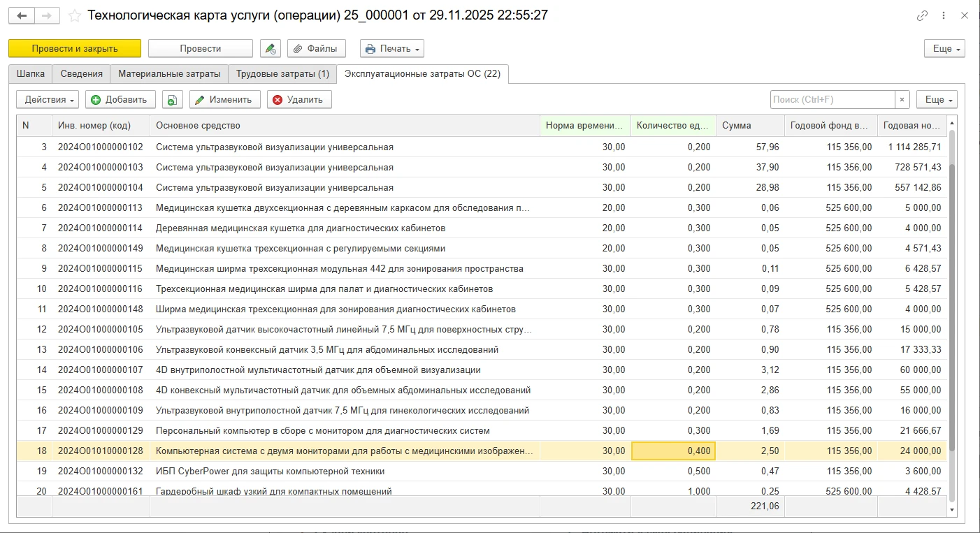The width and height of the screenshot is (980, 533).
Task: Select inventory number 2024O1000000102
Action: click(x=101, y=147)
